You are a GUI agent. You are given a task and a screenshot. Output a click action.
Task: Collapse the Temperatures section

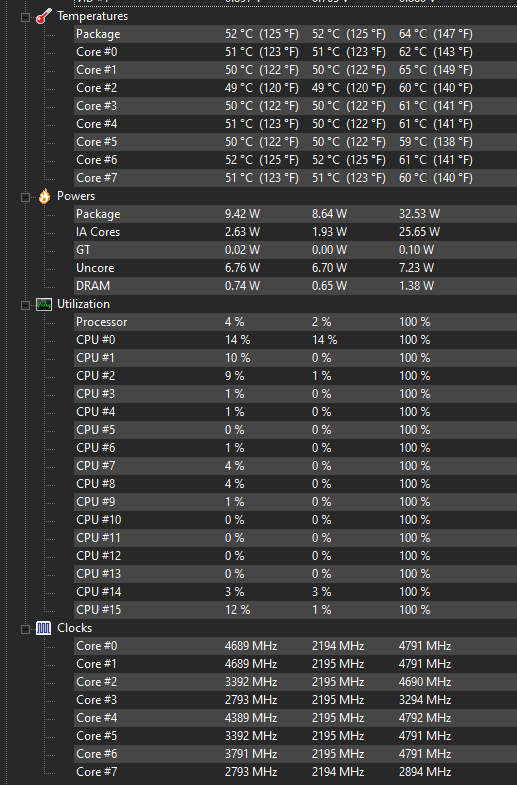click(25, 17)
